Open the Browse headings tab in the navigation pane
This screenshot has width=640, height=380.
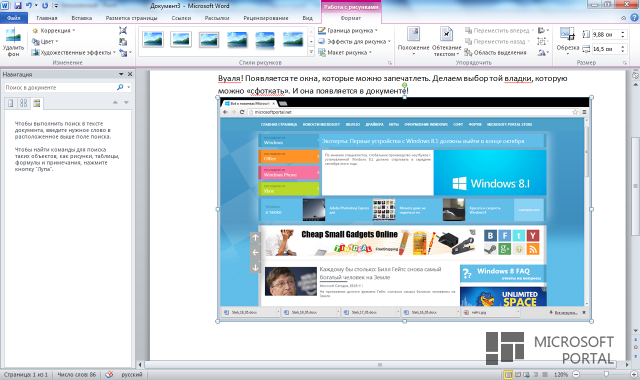pos(11,103)
